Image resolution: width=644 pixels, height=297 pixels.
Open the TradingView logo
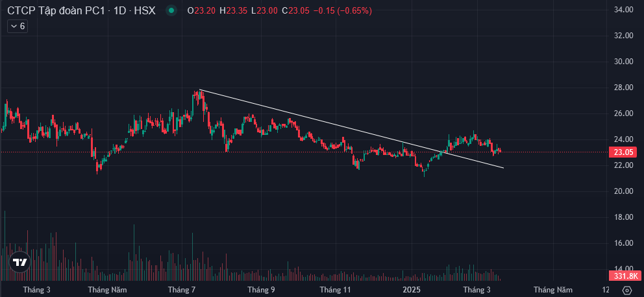pos(19,262)
